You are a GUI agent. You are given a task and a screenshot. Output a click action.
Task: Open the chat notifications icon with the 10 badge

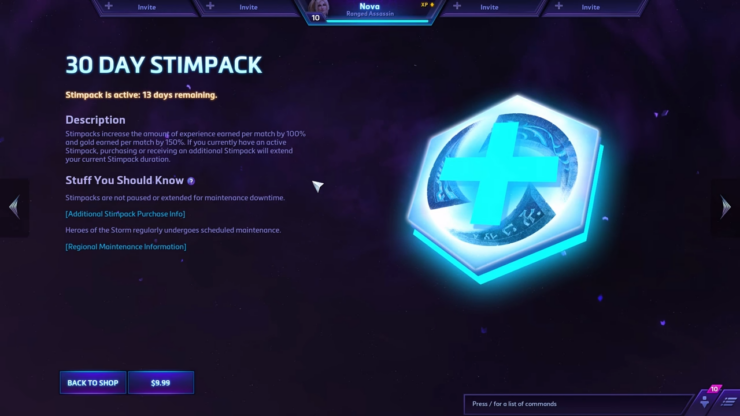pos(706,399)
